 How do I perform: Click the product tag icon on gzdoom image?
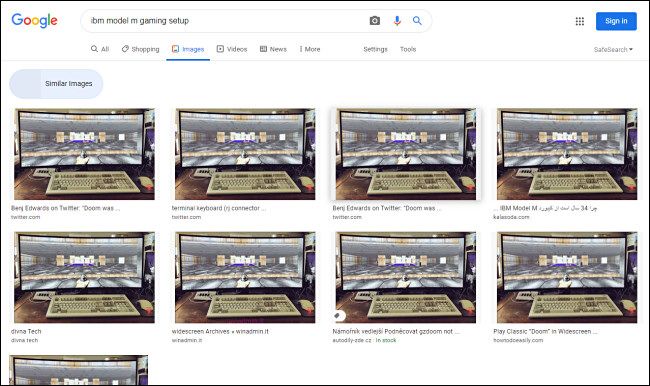coord(338,316)
